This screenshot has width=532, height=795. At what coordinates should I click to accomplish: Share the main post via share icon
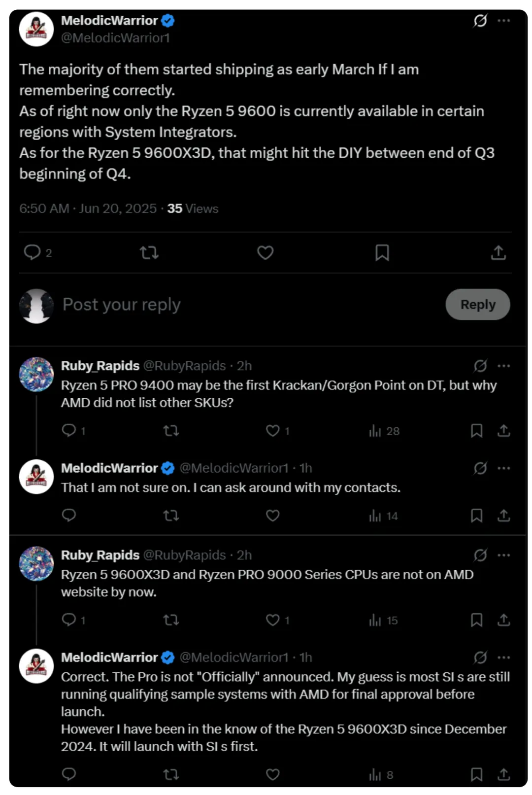pos(499,253)
